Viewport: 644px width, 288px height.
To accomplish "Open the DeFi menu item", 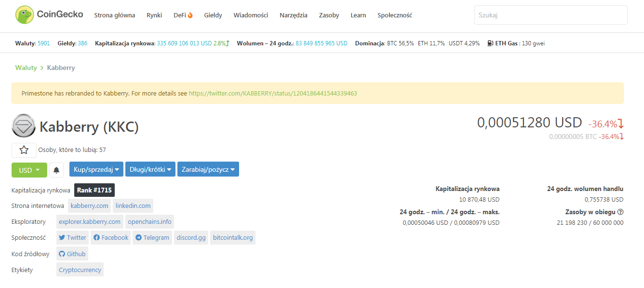I will pyautogui.click(x=183, y=15).
